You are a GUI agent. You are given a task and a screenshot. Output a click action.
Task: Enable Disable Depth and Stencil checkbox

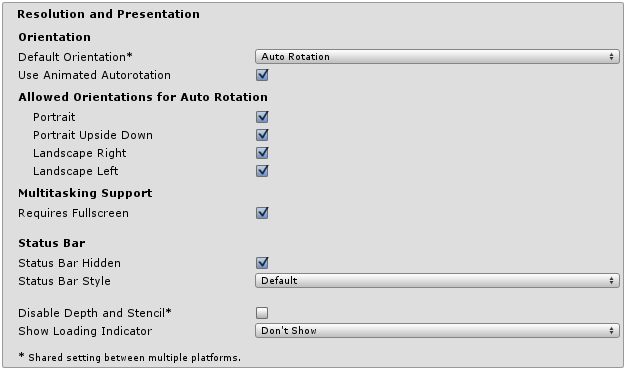[262, 313]
